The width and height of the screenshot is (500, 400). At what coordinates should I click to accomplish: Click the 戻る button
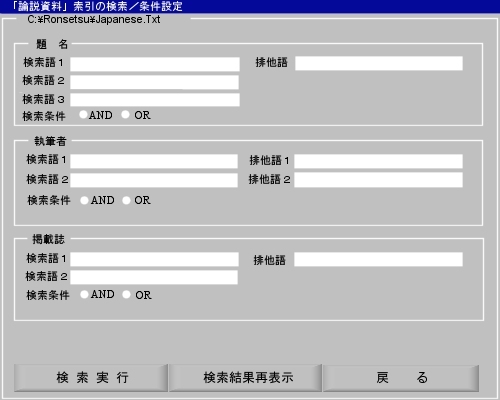(401, 378)
